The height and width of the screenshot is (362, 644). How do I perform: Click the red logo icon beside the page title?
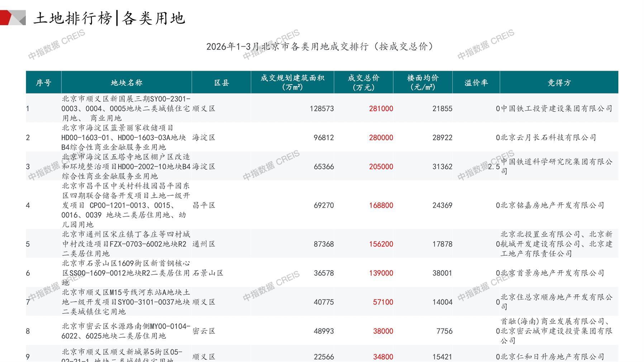13,18
